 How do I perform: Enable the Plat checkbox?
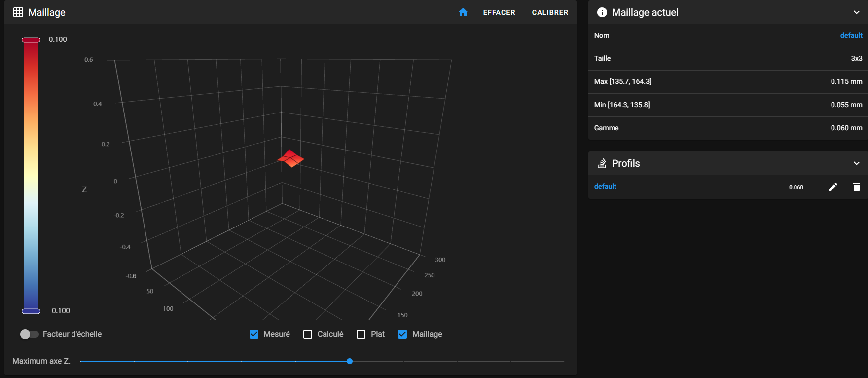coord(361,334)
